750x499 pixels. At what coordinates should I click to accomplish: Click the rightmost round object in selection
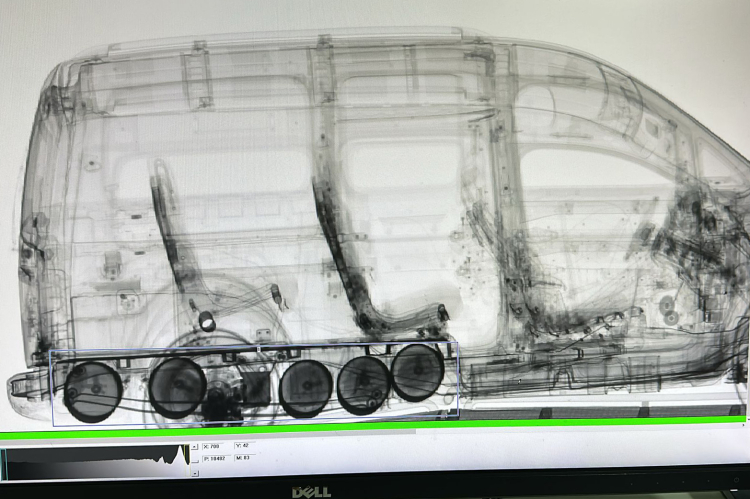tap(417, 371)
